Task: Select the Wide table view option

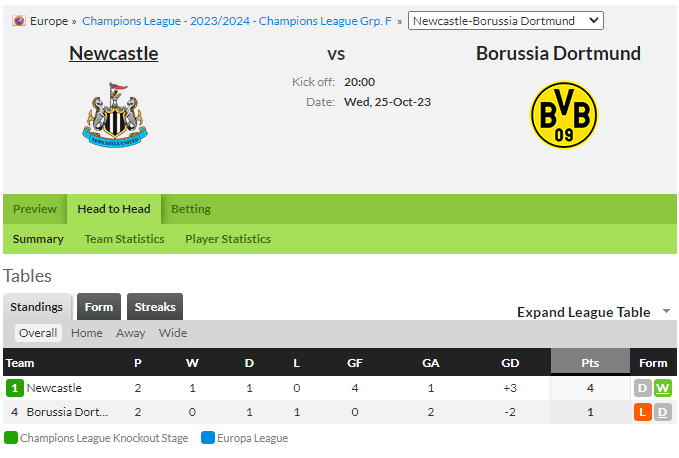Action: (x=173, y=333)
